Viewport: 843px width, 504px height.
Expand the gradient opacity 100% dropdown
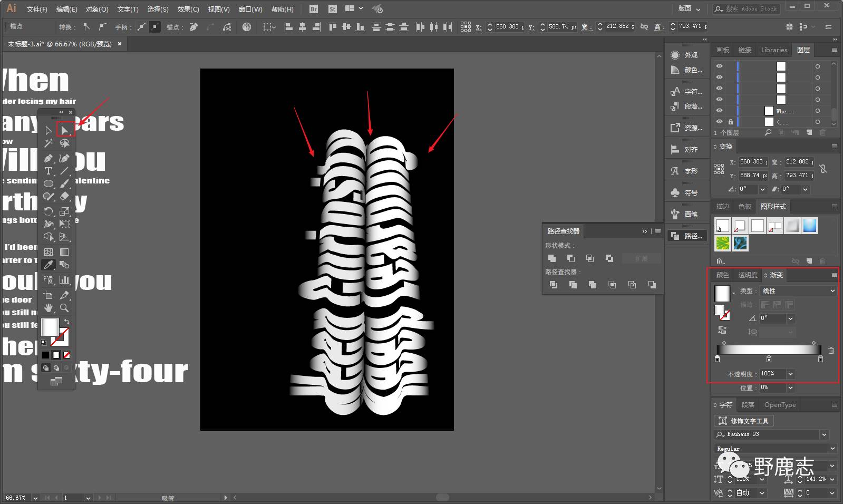click(x=790, y=374)
